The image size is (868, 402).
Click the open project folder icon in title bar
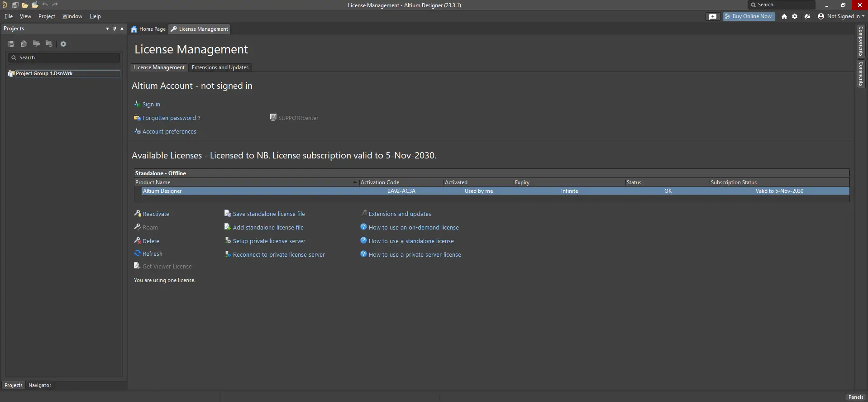pos(35,5)
